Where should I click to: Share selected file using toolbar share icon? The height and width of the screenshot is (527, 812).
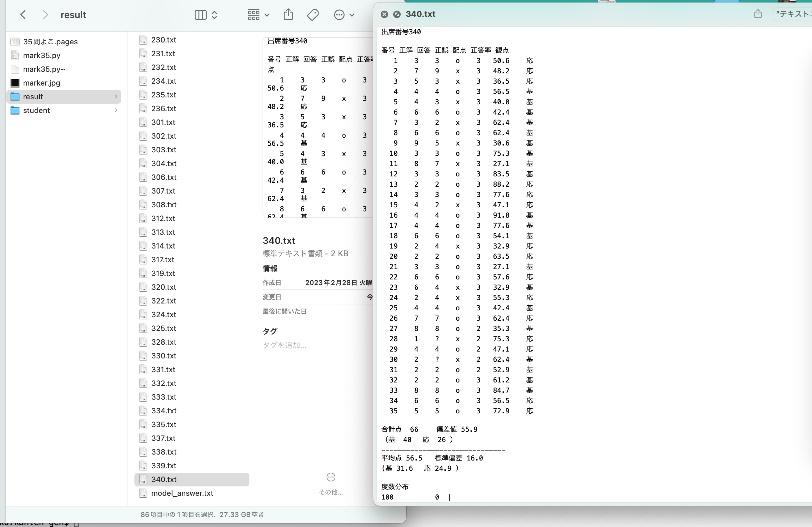tap(288, 15)
